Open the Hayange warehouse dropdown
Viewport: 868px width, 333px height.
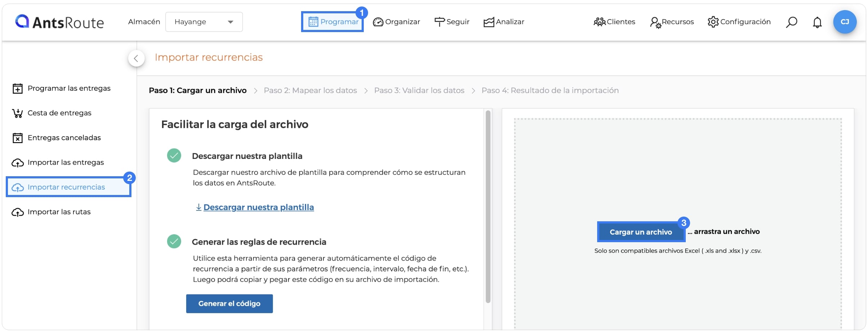coord(204,22)
